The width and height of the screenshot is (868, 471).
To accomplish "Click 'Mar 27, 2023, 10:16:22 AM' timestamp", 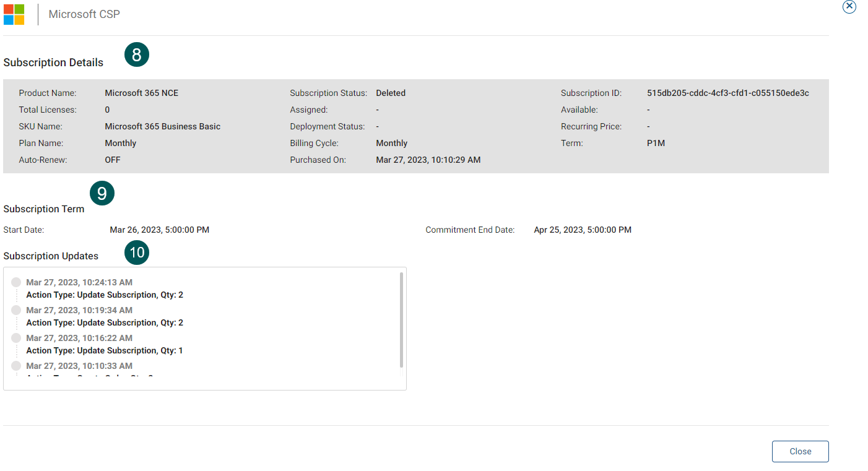I will pos(79,338).
